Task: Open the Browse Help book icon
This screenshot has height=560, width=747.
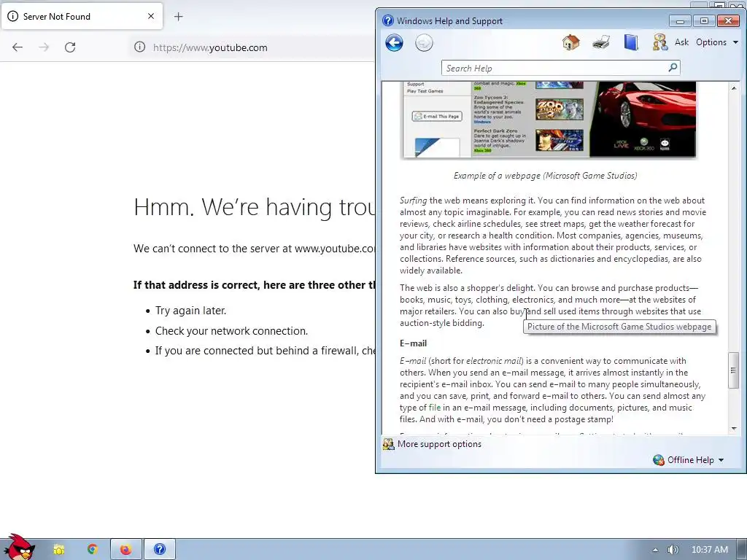Action: point(631,42)
